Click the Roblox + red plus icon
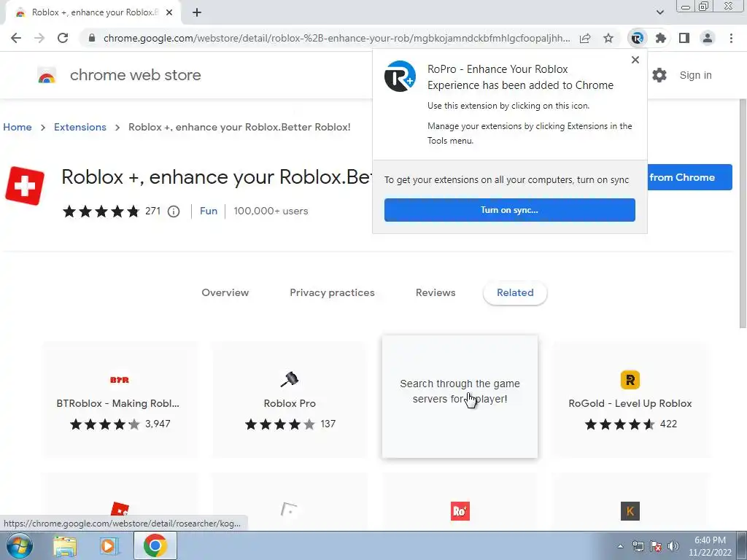 (25, 186)
